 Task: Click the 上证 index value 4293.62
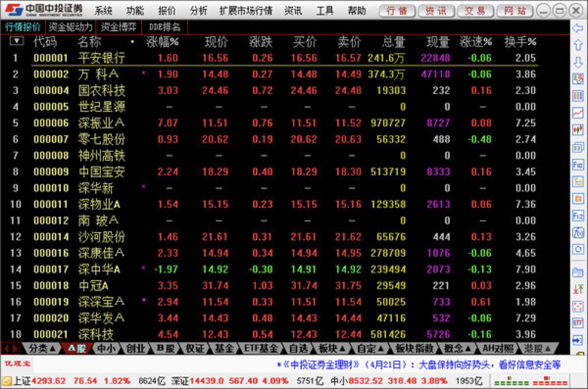[x=48, y=381]
